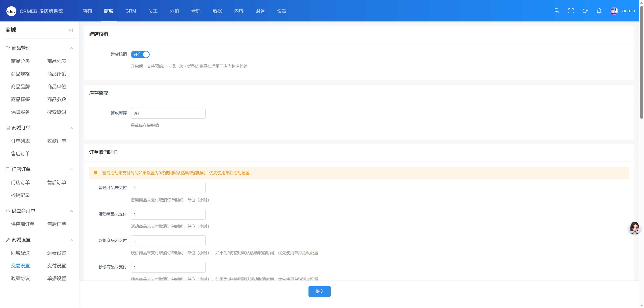This screenshot has width=644, height=308.
Task: Toggle fullscreen mode icon
Action: 571,11
